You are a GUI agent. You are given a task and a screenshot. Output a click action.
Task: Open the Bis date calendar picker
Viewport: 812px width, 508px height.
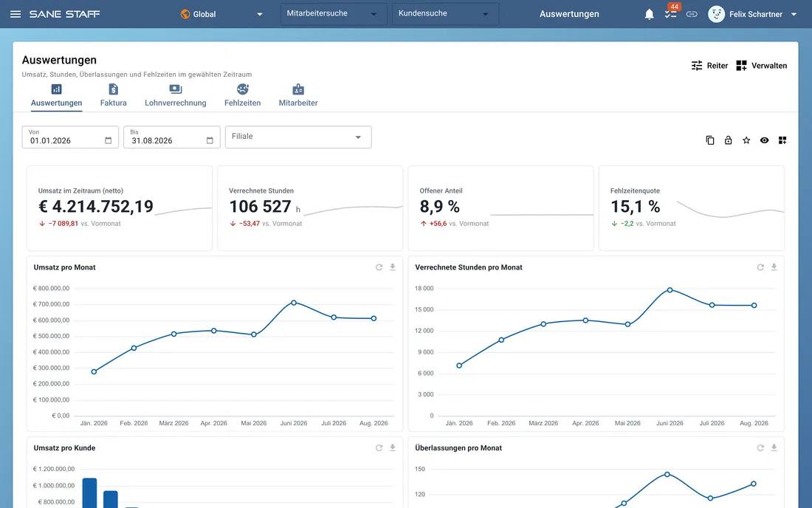[x=210, y=140]
